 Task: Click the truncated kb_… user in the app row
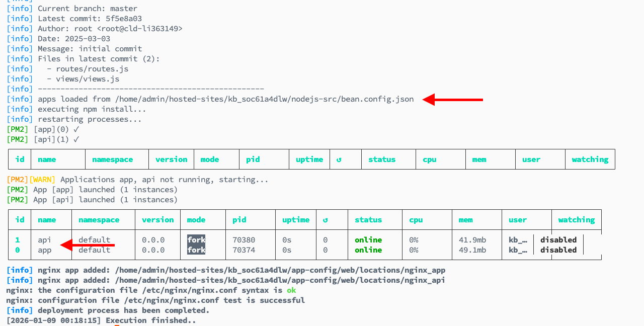[x=518, y=250]
